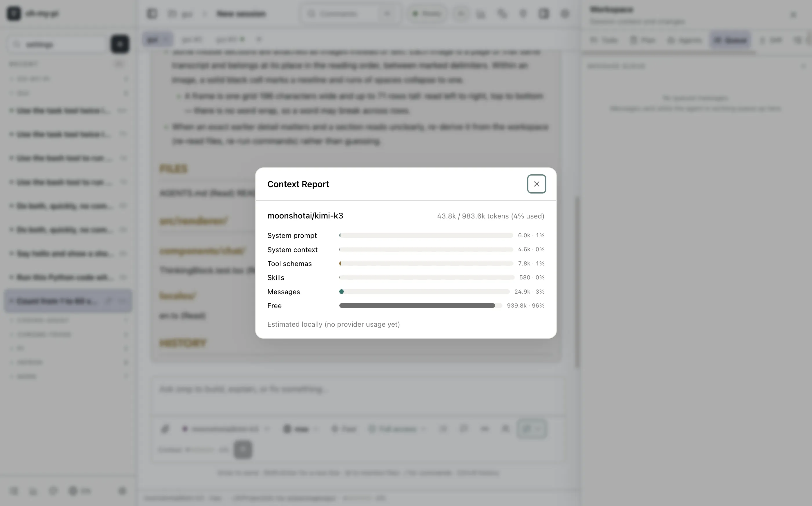The height and width of the screenshot is (506, 812).
Task: Click the "43.8k / 983.6k tokens (4% used)" summary
Action: tap(491, 216)
